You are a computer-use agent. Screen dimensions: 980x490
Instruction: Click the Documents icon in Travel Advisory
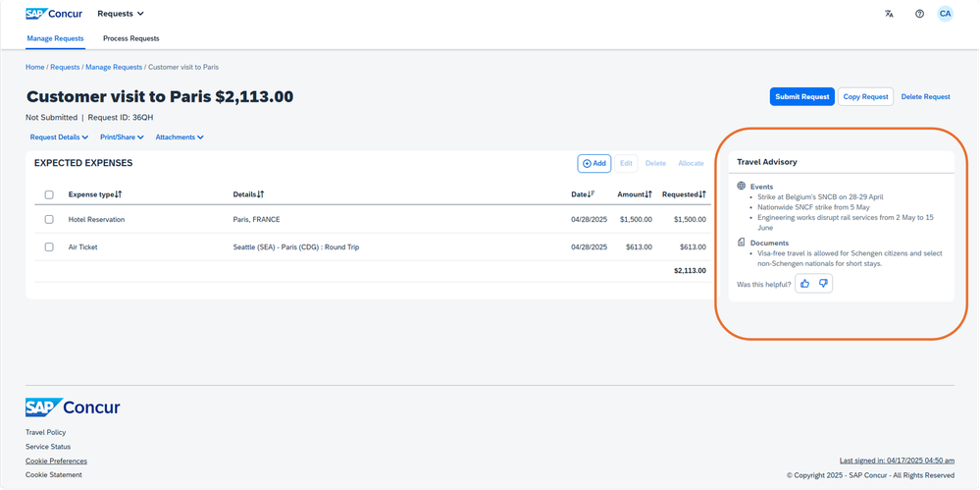(x=742, y=243)
